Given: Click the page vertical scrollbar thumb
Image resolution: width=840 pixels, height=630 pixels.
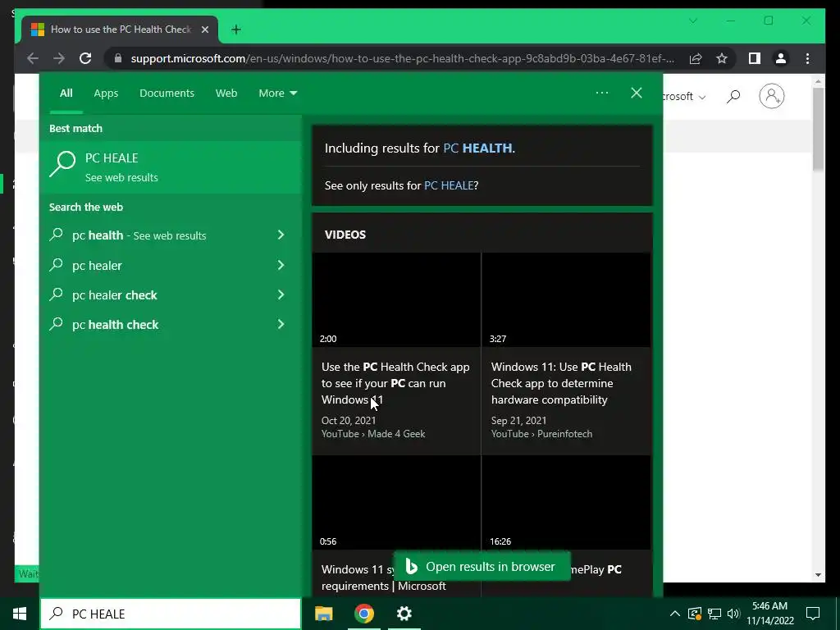Looking at the screenshot, I should 818,129.
